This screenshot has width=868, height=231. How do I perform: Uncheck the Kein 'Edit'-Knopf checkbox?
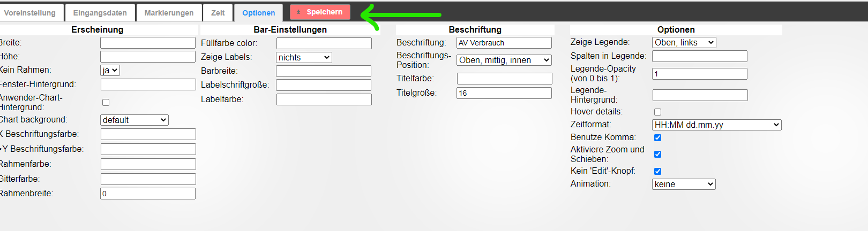pyautogui.click(x=657, y=171)
